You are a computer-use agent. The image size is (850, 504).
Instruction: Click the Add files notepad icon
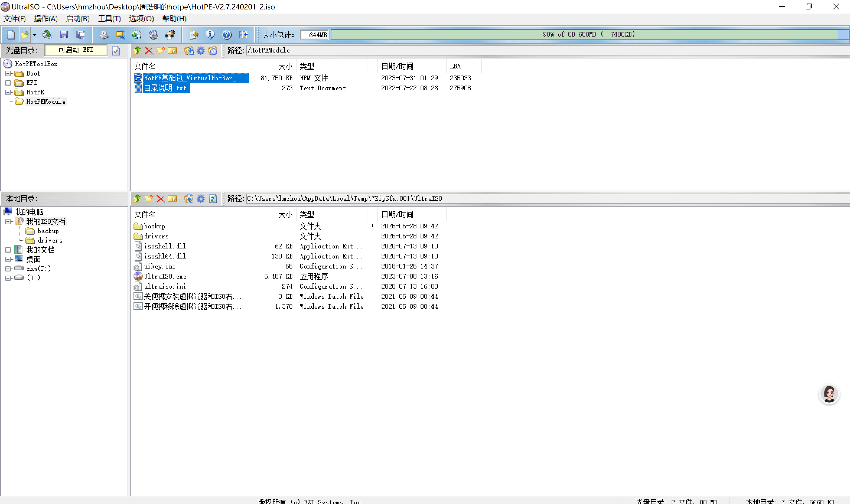coord(194,35)
